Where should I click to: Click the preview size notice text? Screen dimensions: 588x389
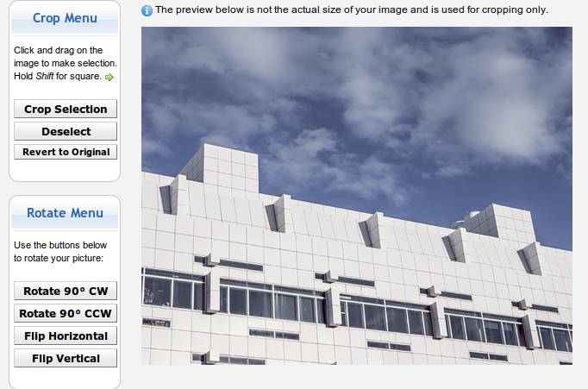point(351,10)
